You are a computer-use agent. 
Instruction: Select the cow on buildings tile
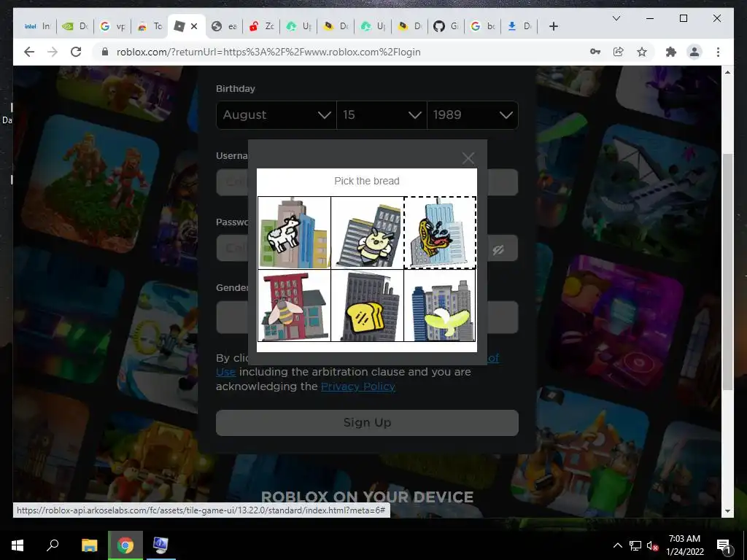tap(295, 233)
